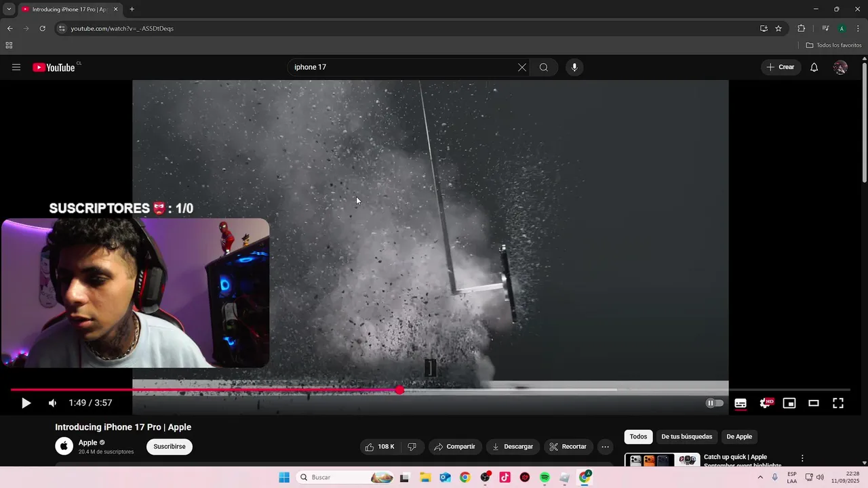The height and width of the screenshot is (488, 868).
Task: Open the Chrome apps grid shortcut
Action: (x=9, y=45)
